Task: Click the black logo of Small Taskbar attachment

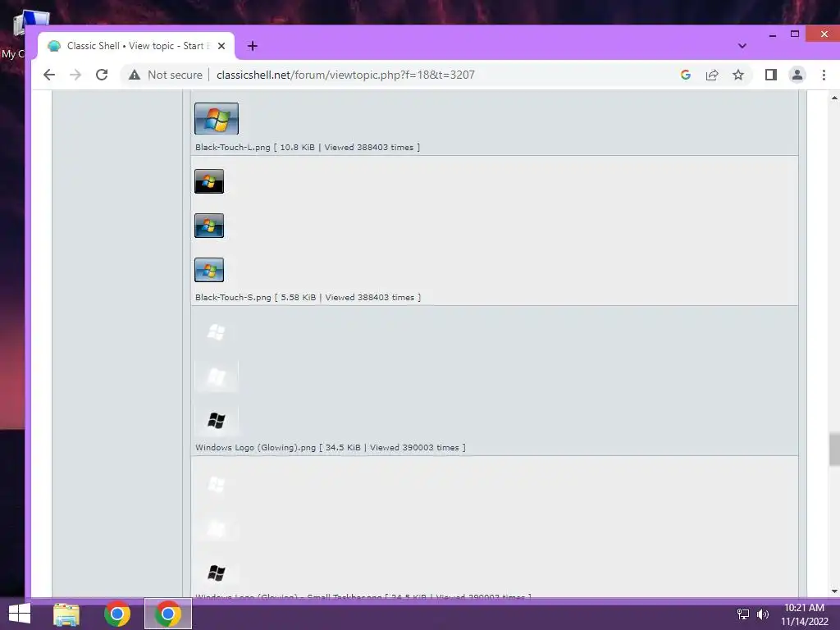Action: [217, 573]
